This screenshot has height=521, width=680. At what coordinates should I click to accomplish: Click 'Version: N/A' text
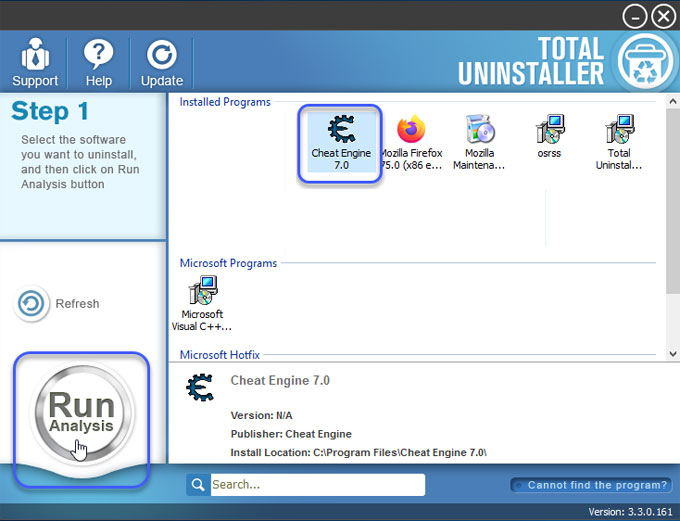262,415
